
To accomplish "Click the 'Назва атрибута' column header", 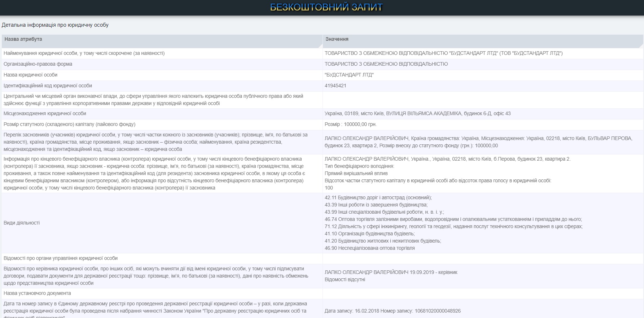I will [23, 39].
